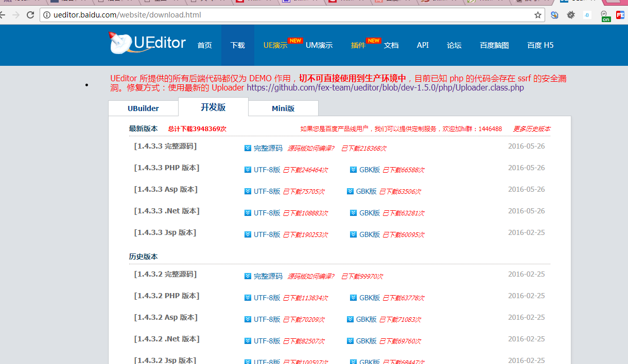The image size is (628, 364).
Task: Click the globe extension icon beside star
Action: [554, 15]
